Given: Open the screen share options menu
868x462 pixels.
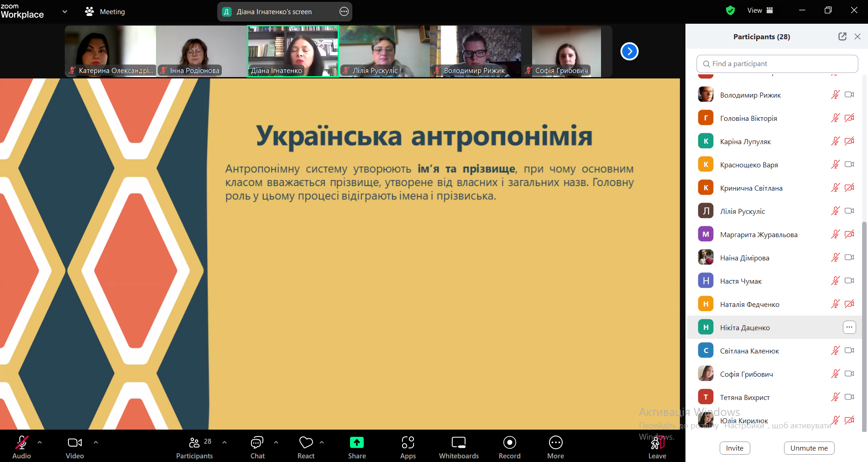Looking at the screenshot, I should tap(344, 12).
